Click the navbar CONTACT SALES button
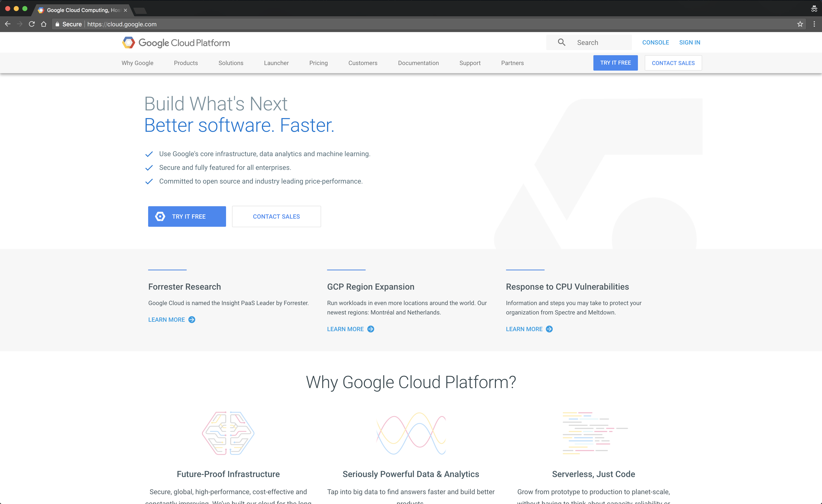The image size is (822, 504). click(673, 63)
